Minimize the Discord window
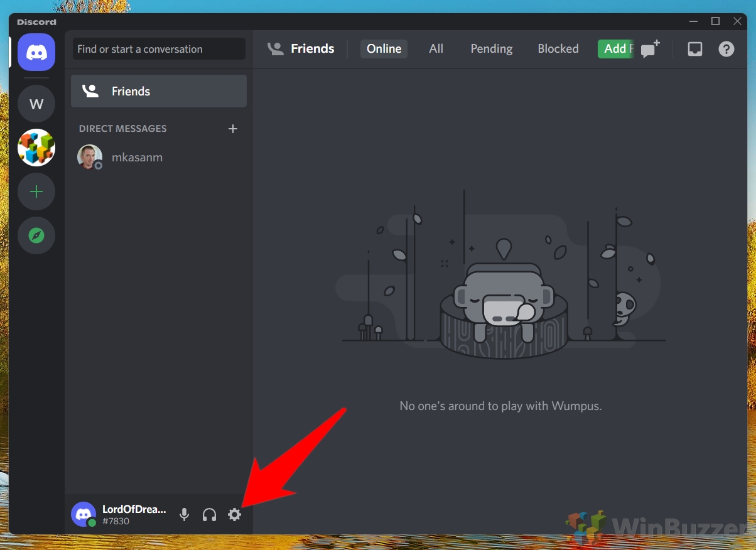Viewport: 756px width, 550px height. [693, 21]
